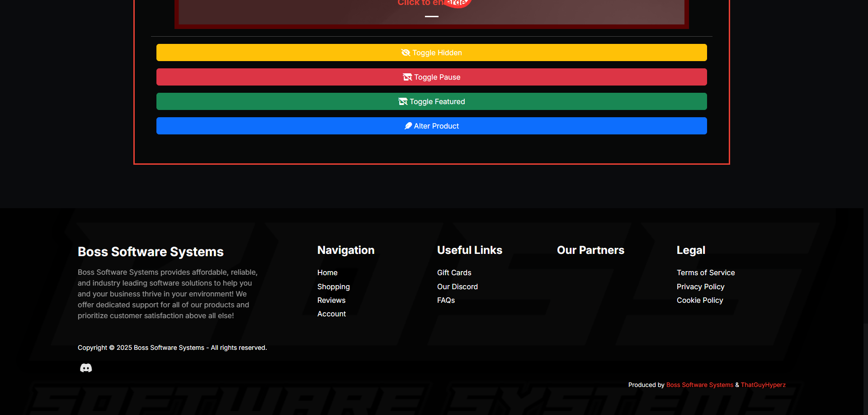Click the Navigation heading text
The height and width of the screenshot is (415, 868).
coord(346,250)
